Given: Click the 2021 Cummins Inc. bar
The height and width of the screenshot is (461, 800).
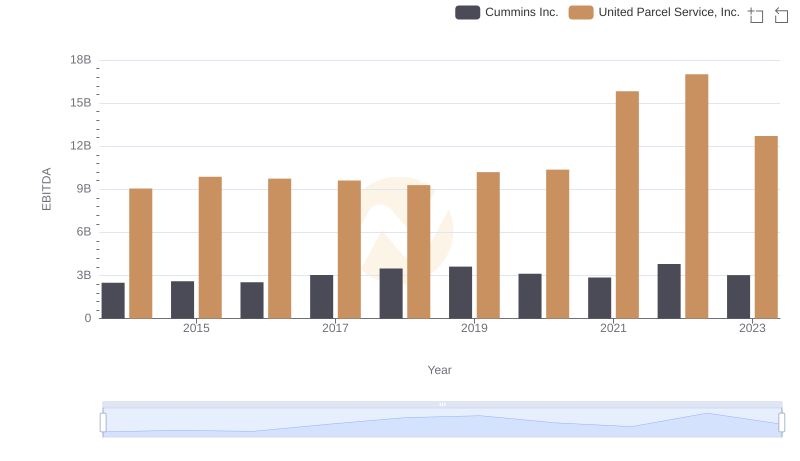Looking at the screenshot, I should (599, 298).
